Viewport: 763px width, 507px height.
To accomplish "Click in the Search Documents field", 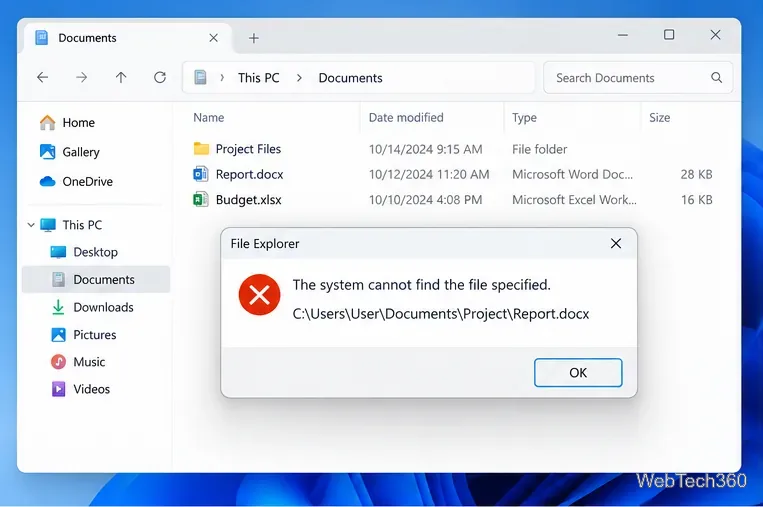I will click(637, 77).
